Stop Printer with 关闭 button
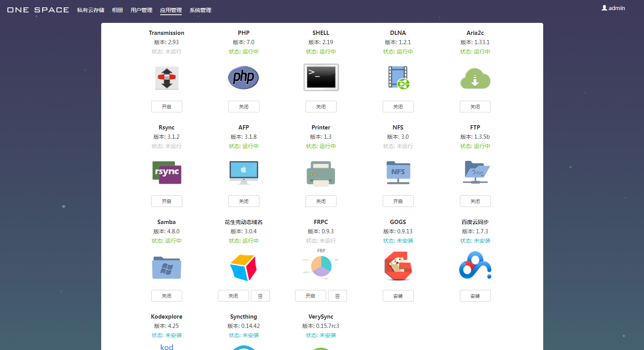Image resolution: width=644 pixels, height=350 pixels. click(321, 201)
